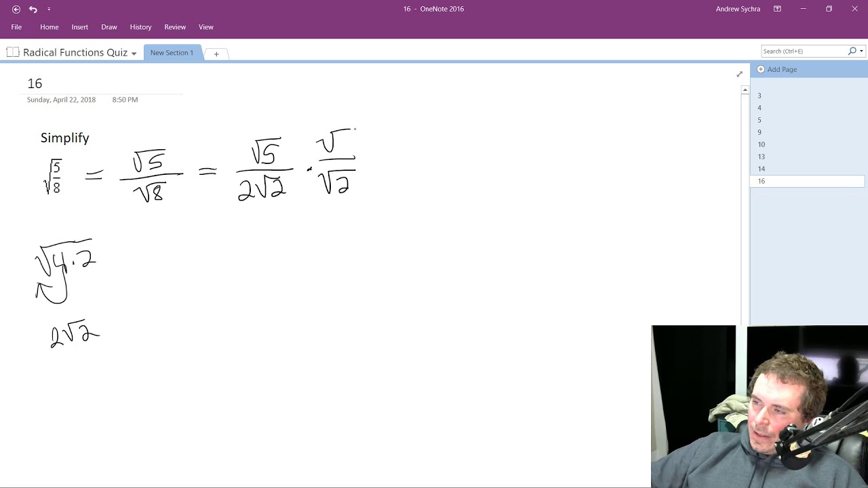
Task: Click the Simplify text on page
Action: [64, 138]
